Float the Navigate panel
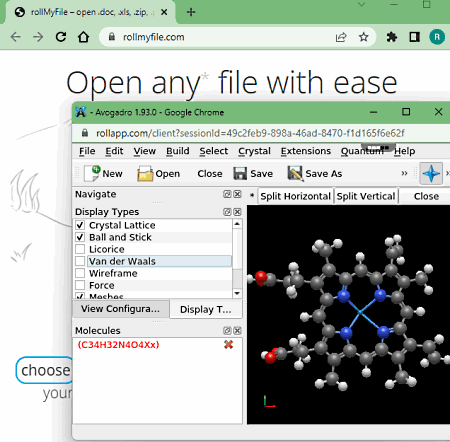This screenshot has width=450, height=442. pyautogui.click(x=227, y=194)
